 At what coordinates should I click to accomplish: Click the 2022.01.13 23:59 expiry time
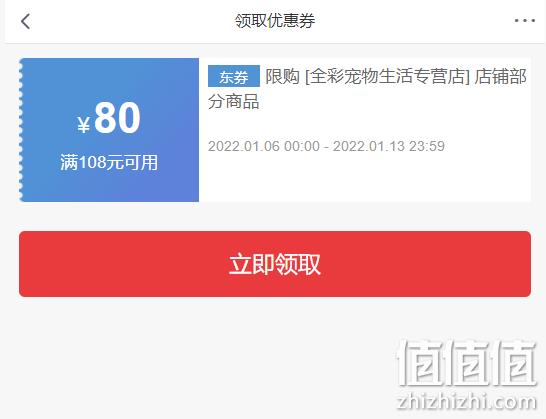389,146
